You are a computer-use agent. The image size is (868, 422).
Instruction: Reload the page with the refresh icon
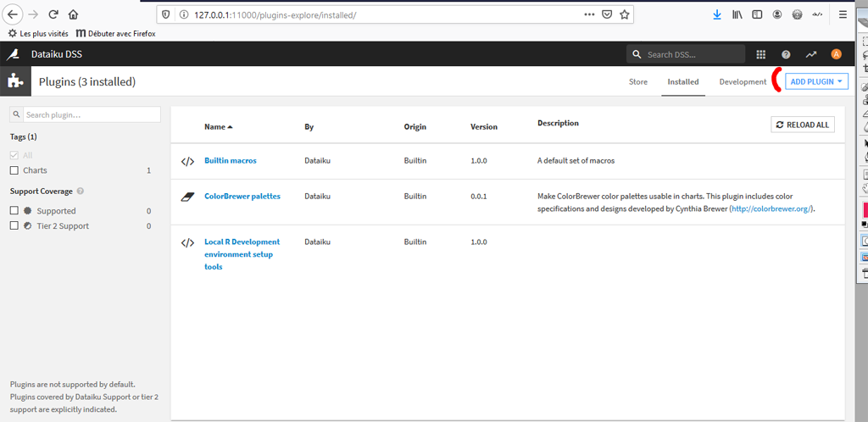53,14
